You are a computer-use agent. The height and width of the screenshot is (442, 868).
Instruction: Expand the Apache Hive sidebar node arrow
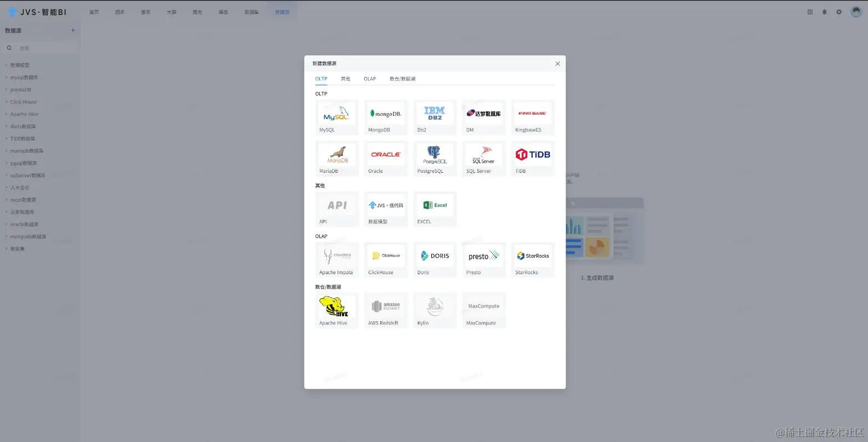coord(6,114)
